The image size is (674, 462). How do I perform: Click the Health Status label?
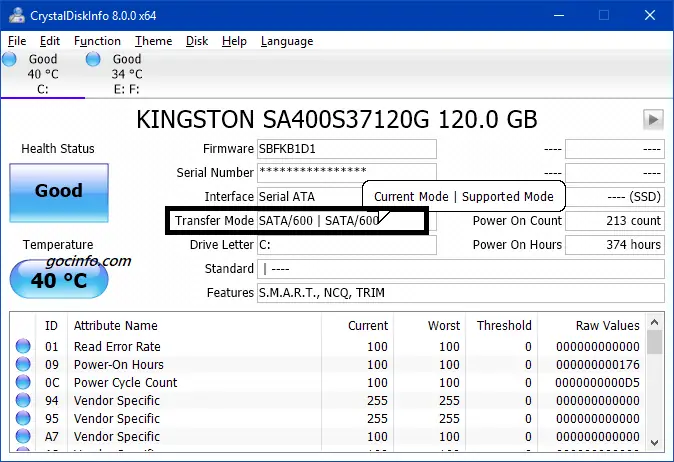tap(58, 149)
